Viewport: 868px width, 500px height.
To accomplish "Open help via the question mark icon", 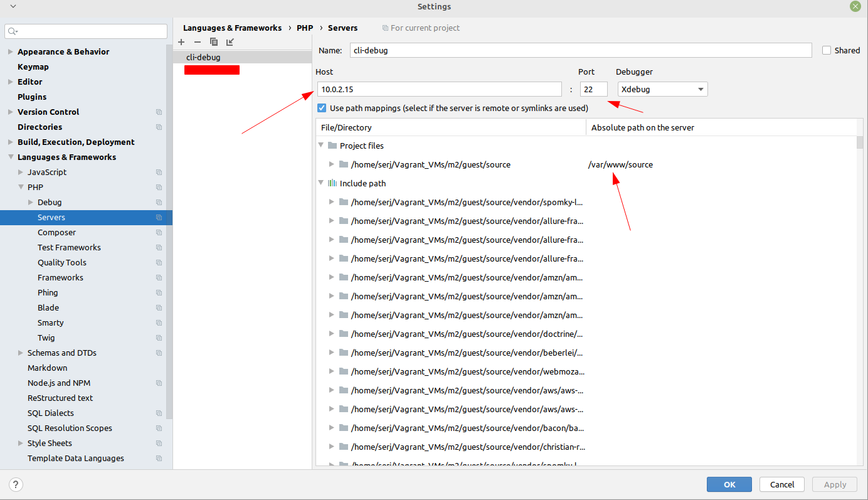I will coord(16,484).
